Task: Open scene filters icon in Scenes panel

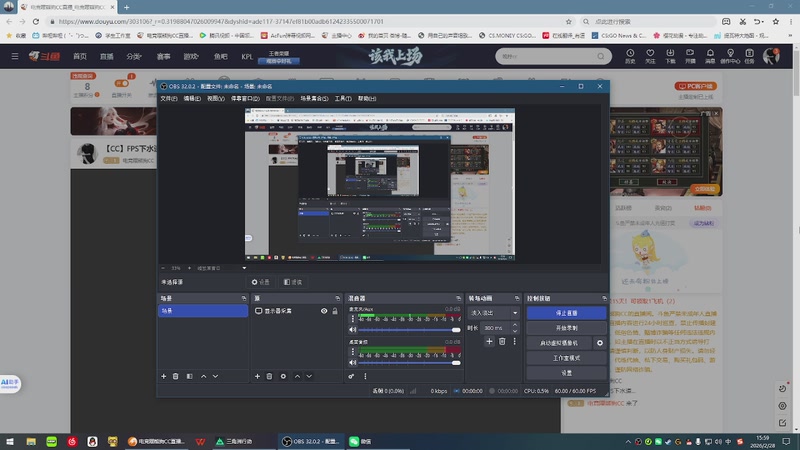Action: (x=189, y=377)
